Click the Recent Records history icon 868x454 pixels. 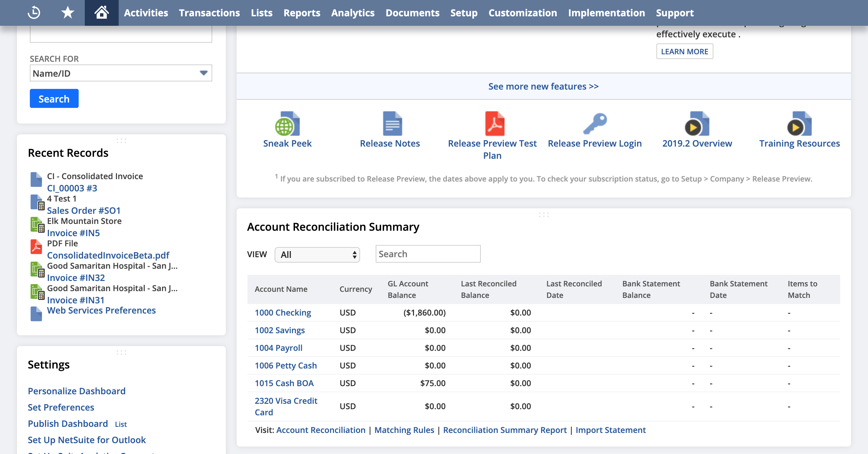pyautogui.click(x=34, y=13)
